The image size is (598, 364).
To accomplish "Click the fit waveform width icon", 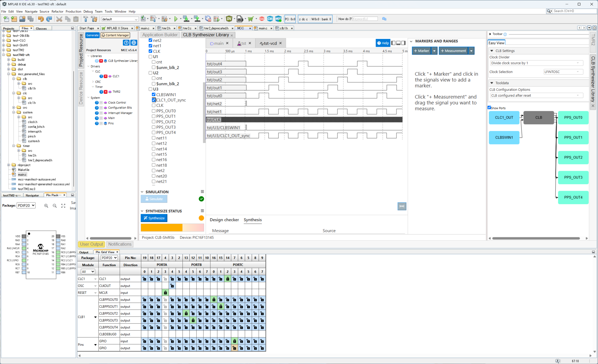I will [402, 206].
